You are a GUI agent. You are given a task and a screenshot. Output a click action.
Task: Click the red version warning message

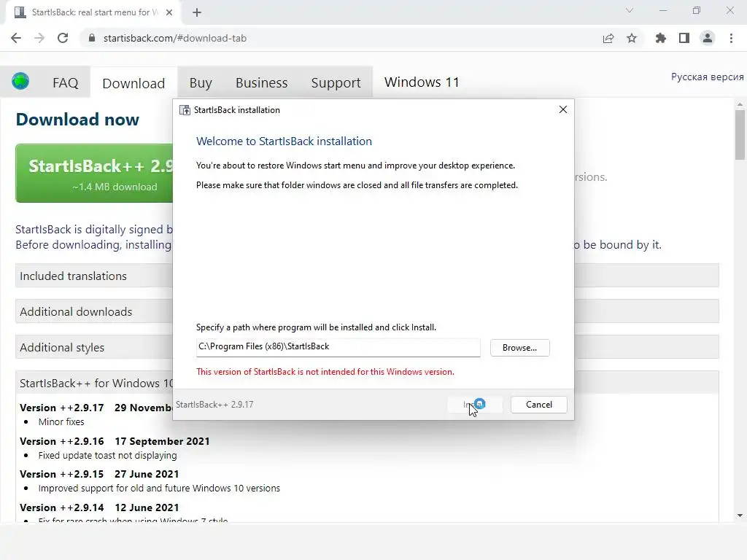tap(325, 372)
